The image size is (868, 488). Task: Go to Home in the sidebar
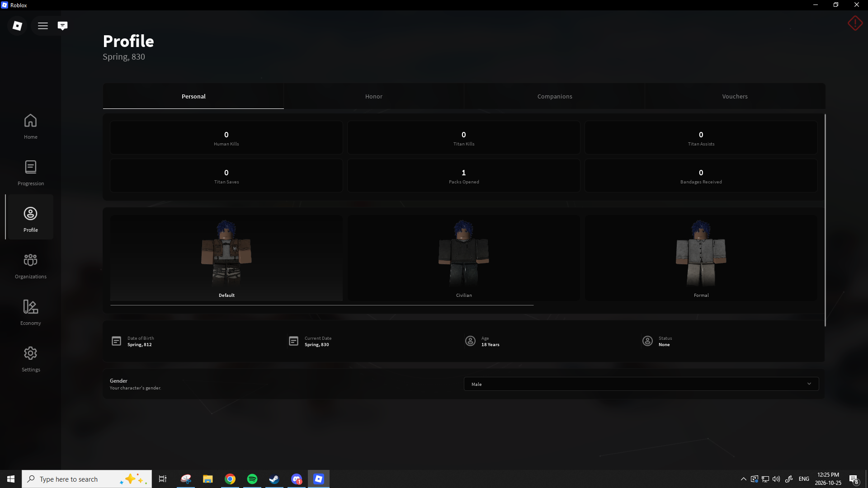pyautogui.click(x=30, y=127)
